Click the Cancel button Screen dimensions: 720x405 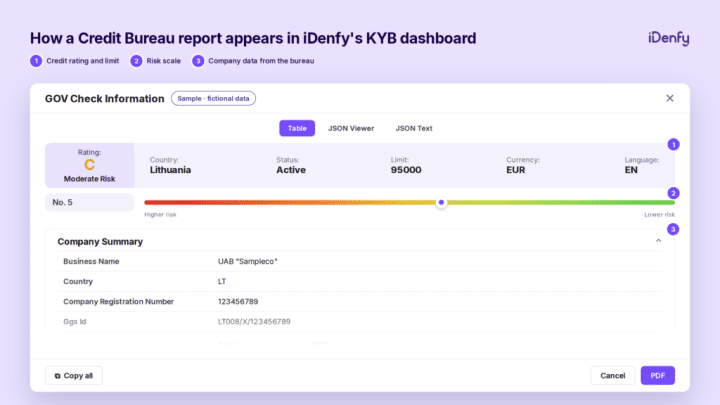coord(613,376)
